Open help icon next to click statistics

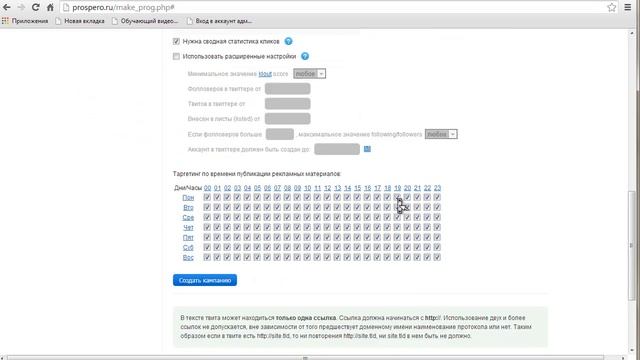(288, 41)
